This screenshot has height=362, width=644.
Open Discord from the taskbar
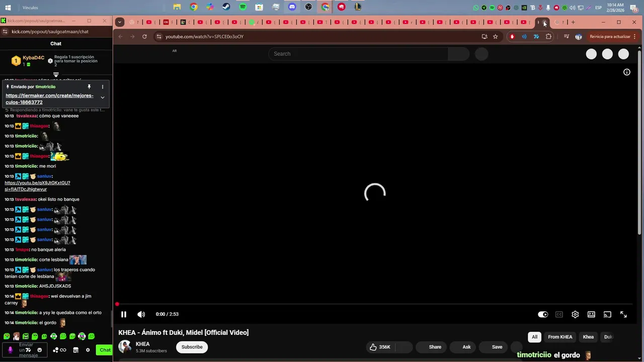click(292, 7)
